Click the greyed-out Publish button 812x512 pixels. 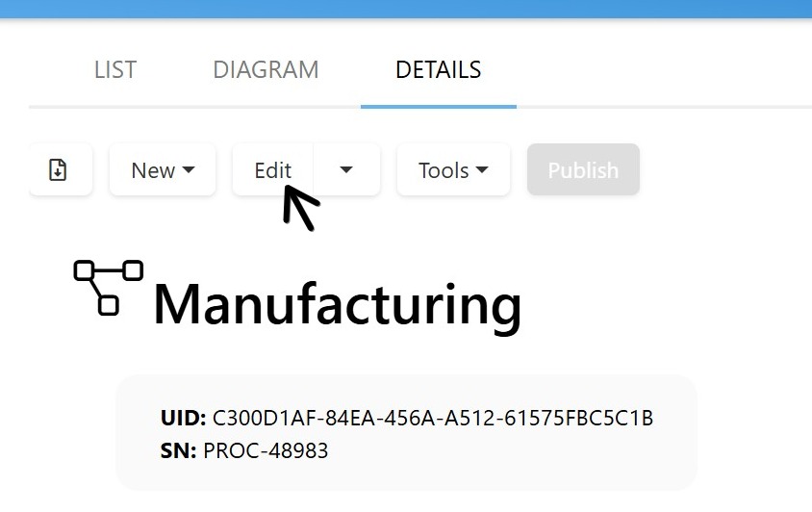583,170
